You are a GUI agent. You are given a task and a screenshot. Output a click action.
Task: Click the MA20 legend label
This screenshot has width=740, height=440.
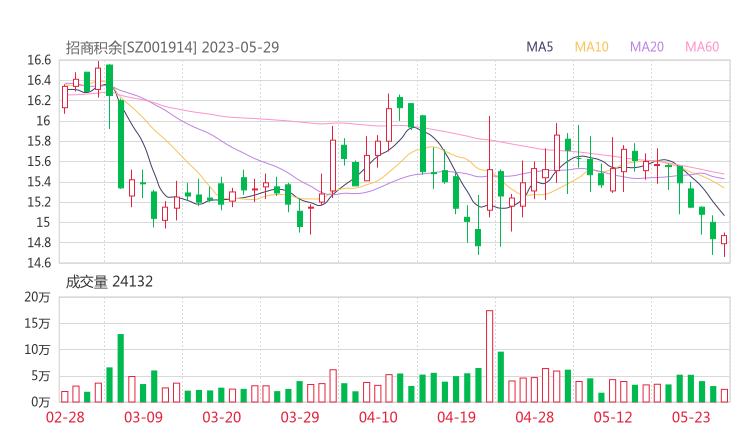point(647,47)
